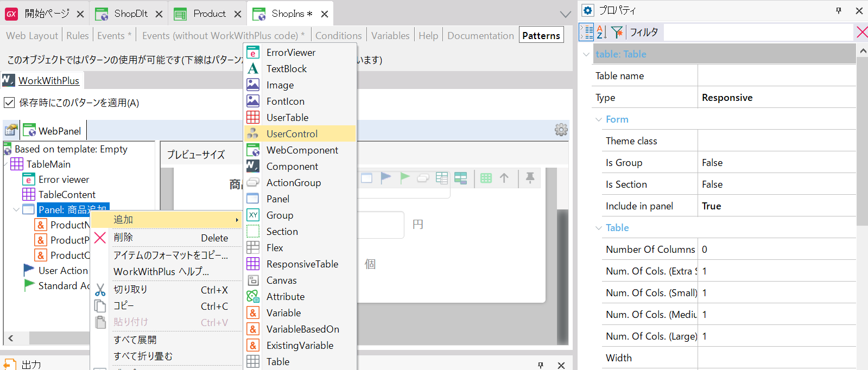Close the プロパティ panel
The height and width of the screenshot is (370, 868).
click(x=859, y=10)
